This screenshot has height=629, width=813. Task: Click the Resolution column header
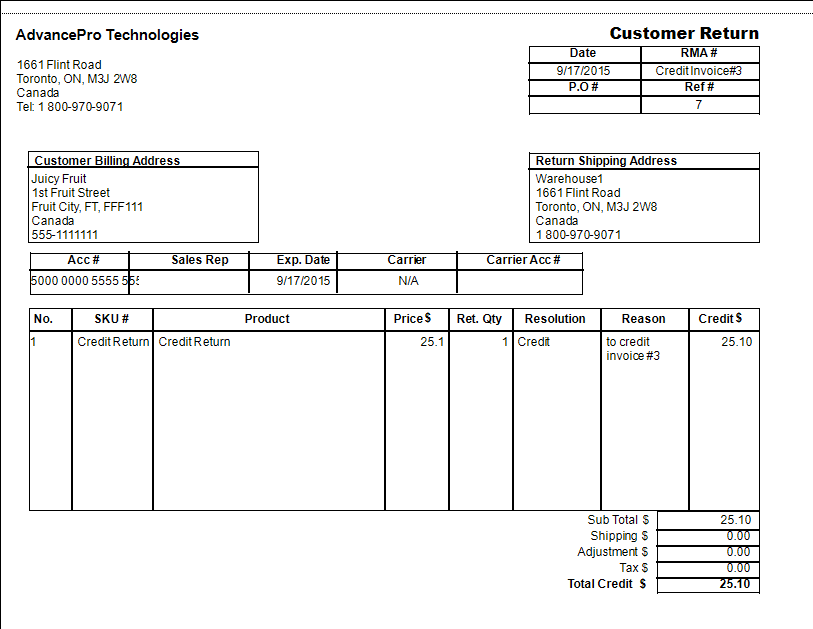(x=556, y=318)
